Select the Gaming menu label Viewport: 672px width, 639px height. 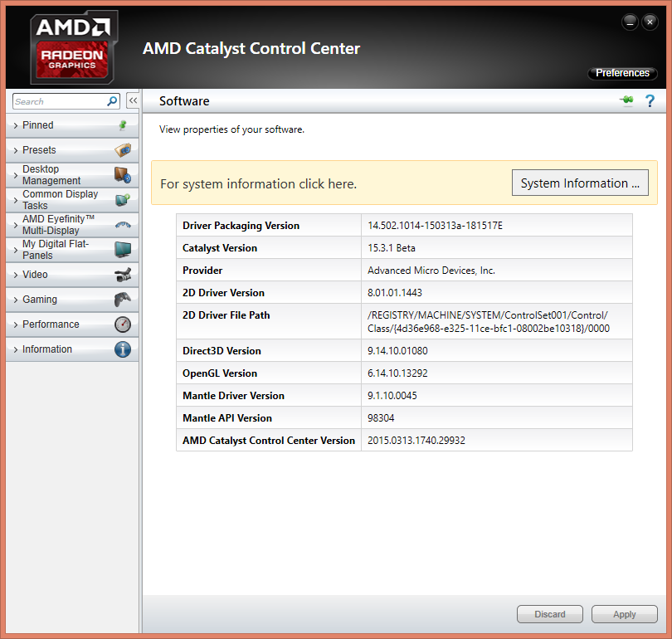click(x=40, y=299)
